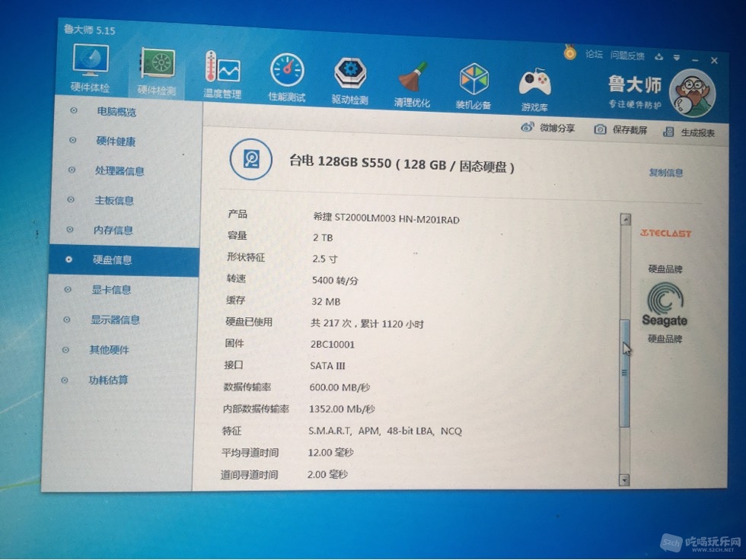Select 功耗估算 in sidebar
746x560 pixels.
(108, 380)
